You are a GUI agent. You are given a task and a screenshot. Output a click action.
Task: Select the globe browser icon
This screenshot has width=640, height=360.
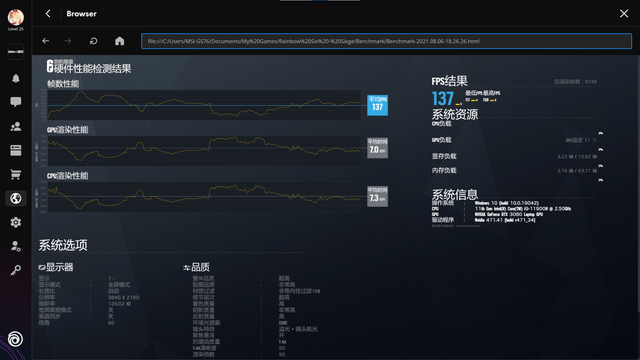16,198
